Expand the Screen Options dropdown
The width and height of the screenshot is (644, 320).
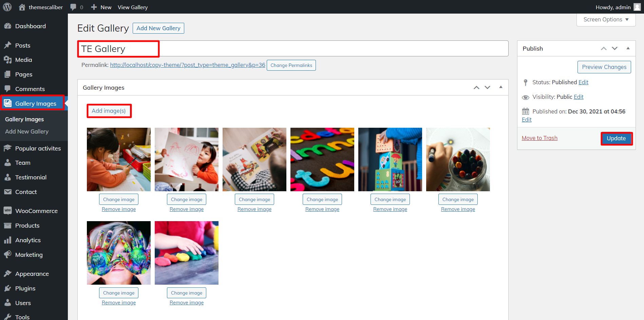[606, 20]
